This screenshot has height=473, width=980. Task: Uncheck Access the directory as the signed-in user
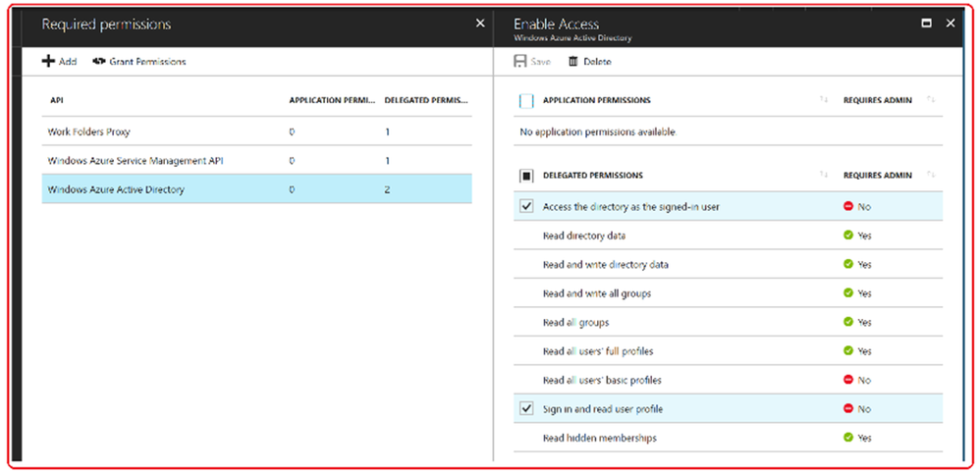pos(526,206)
